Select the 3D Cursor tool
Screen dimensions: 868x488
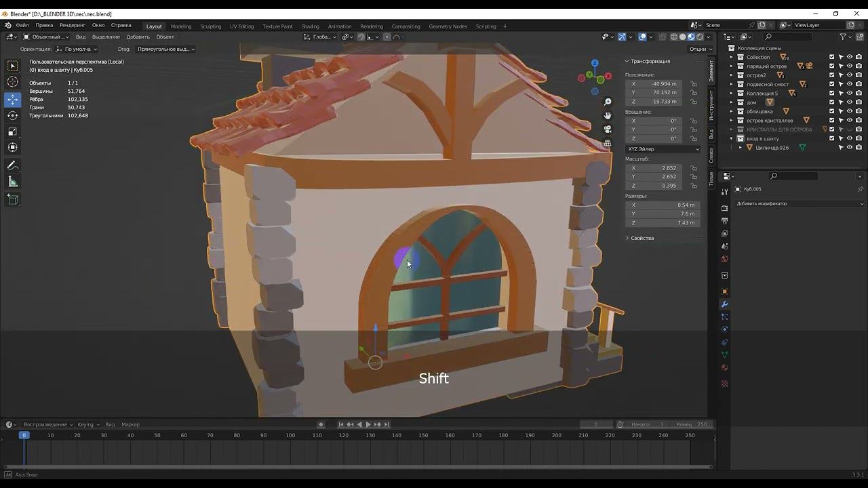[x=13, y=82]
